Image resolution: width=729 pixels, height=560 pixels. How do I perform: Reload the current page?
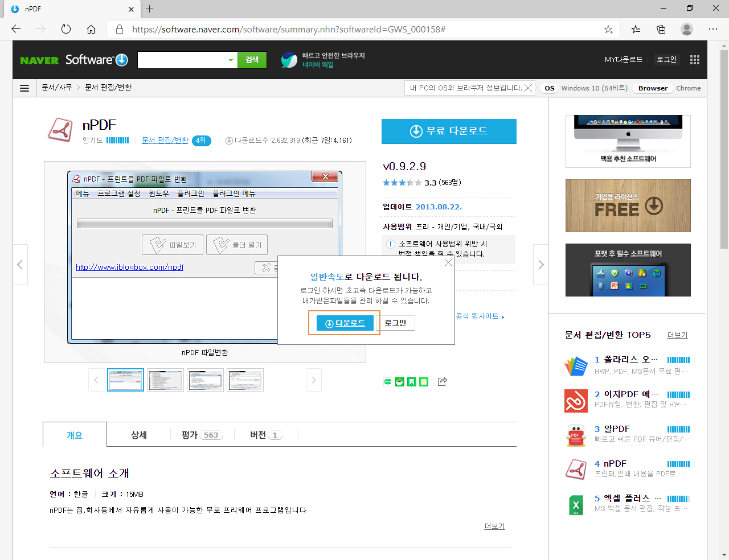coord(66,29)
